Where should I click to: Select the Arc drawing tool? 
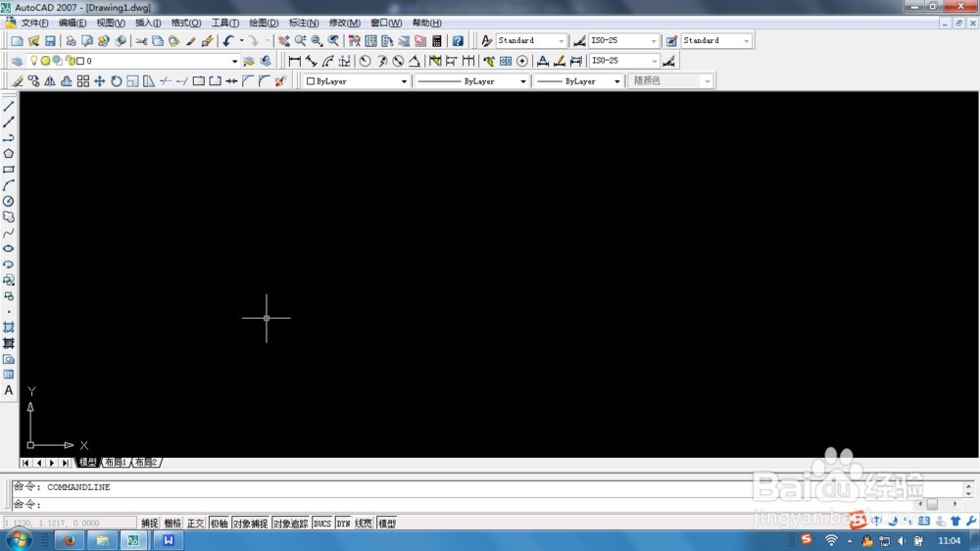point(9,185)
